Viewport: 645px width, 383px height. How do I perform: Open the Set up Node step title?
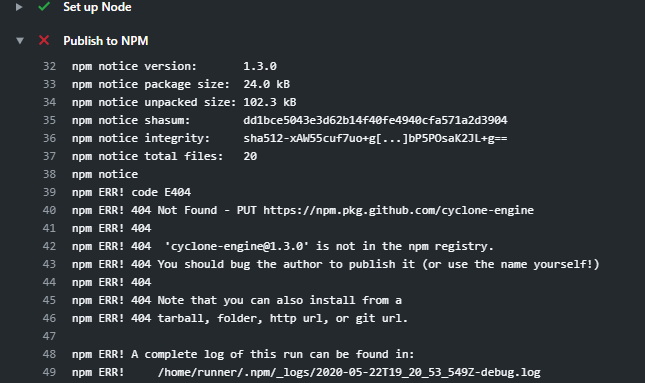tap(97, 7)
